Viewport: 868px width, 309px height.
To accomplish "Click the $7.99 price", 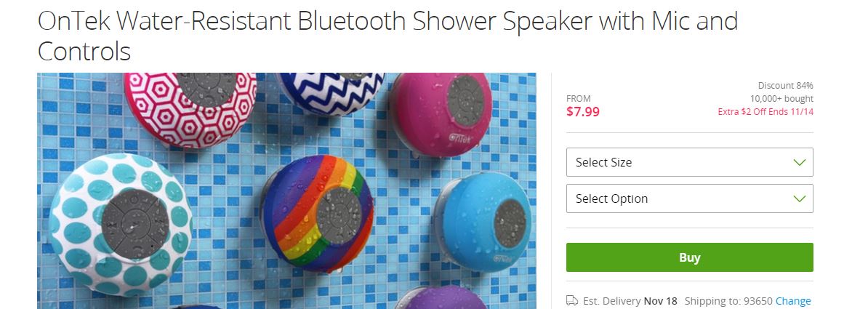I will 583,111.
